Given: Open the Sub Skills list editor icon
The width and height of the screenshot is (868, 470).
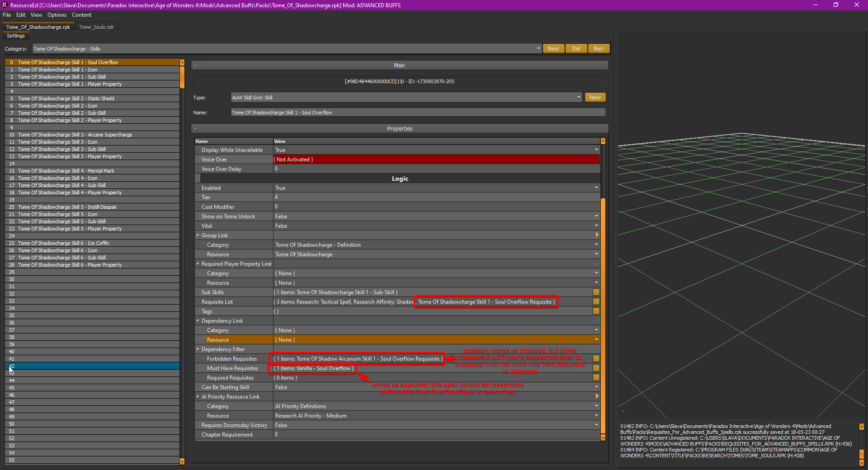Looking at the screenshot, I should 596,292.
